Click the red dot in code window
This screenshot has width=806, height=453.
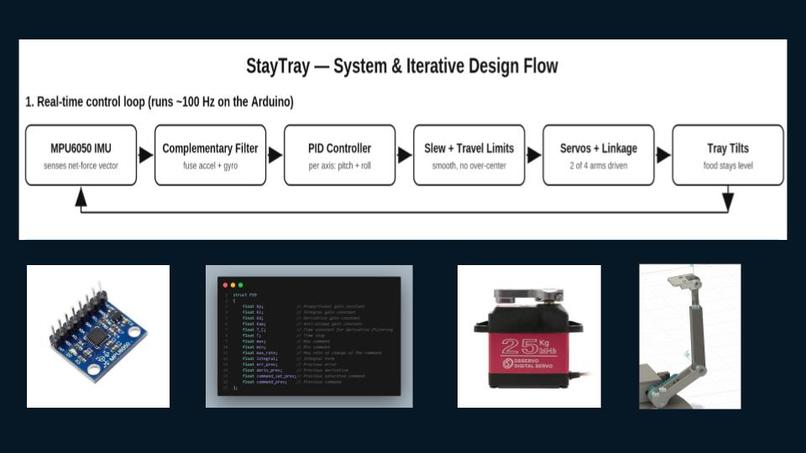[225, 285]
